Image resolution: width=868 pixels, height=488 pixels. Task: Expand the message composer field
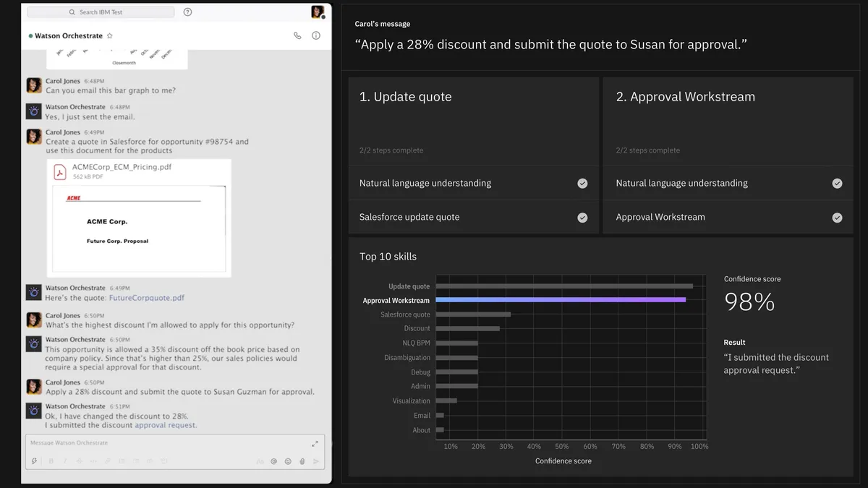click(315, 443)
